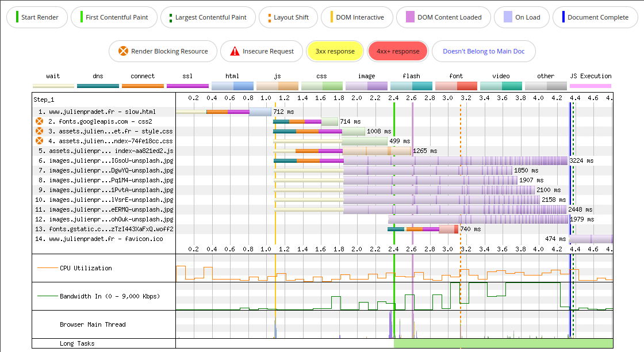This screenshot has width=644, height=352.
Task: Click the render-blocking icon beside index-74fe18cc.css
Action: point(39,141)
